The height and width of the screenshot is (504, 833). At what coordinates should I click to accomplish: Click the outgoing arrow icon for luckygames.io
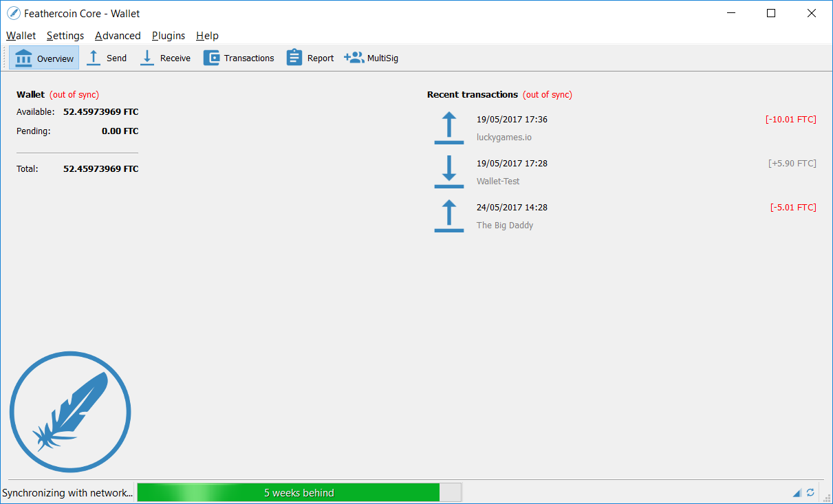click(449, 128)
